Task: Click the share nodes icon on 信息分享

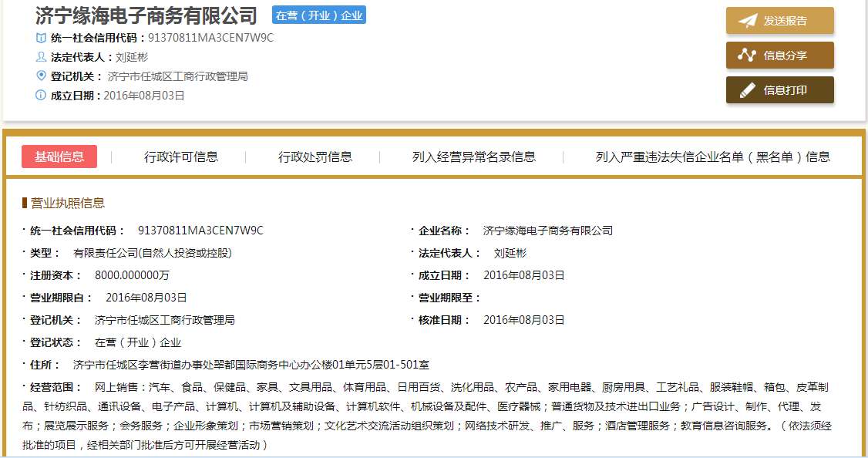Action: pyautogui.click(x=747, y=56)
